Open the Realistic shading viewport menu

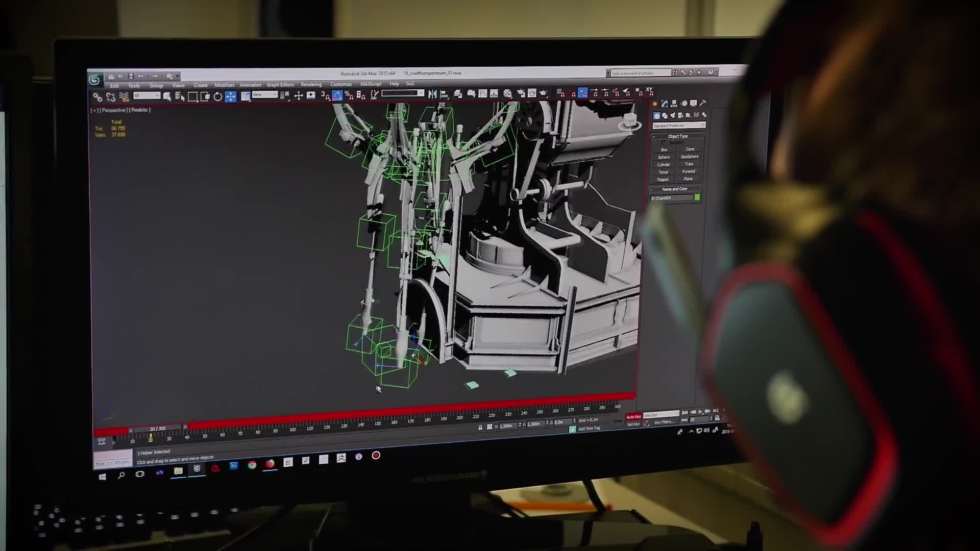pyautogui.click(x=139, y=110)
